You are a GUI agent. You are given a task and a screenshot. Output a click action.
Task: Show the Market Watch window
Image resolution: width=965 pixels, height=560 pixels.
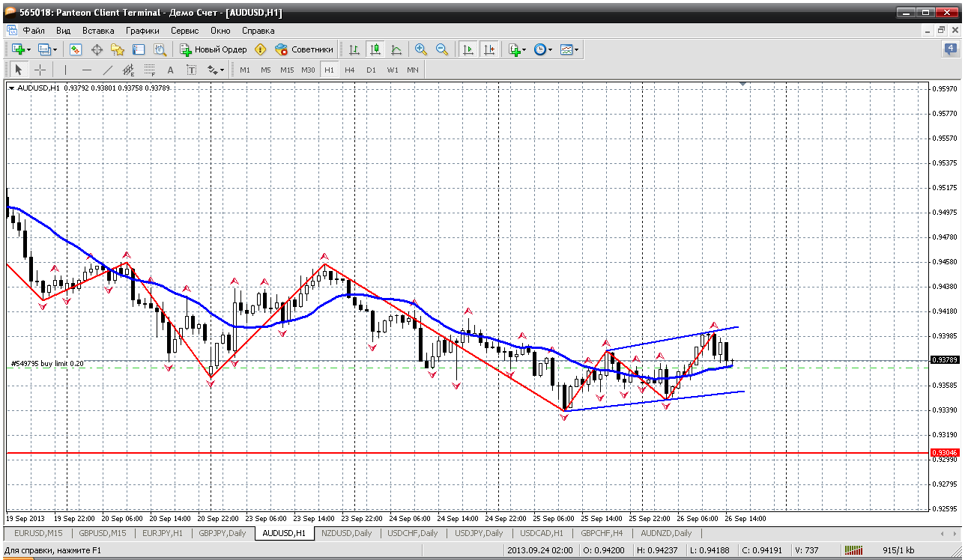click(76, 49)
